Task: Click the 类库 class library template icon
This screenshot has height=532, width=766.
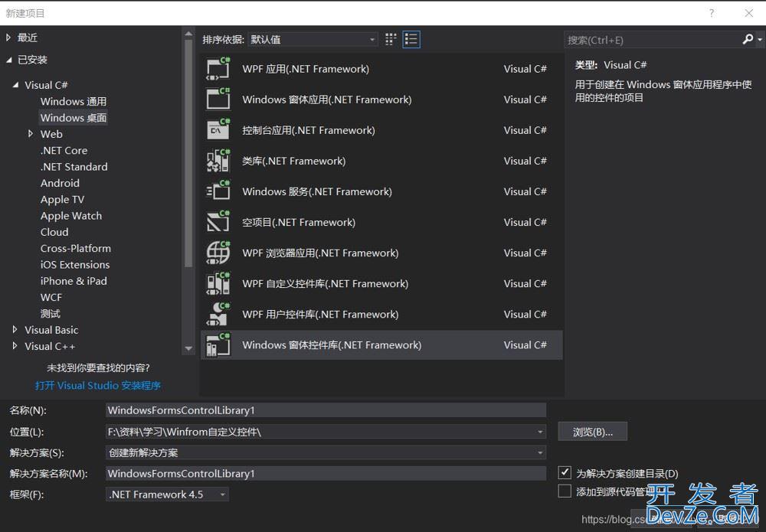Action: click(x=218, y=161)
